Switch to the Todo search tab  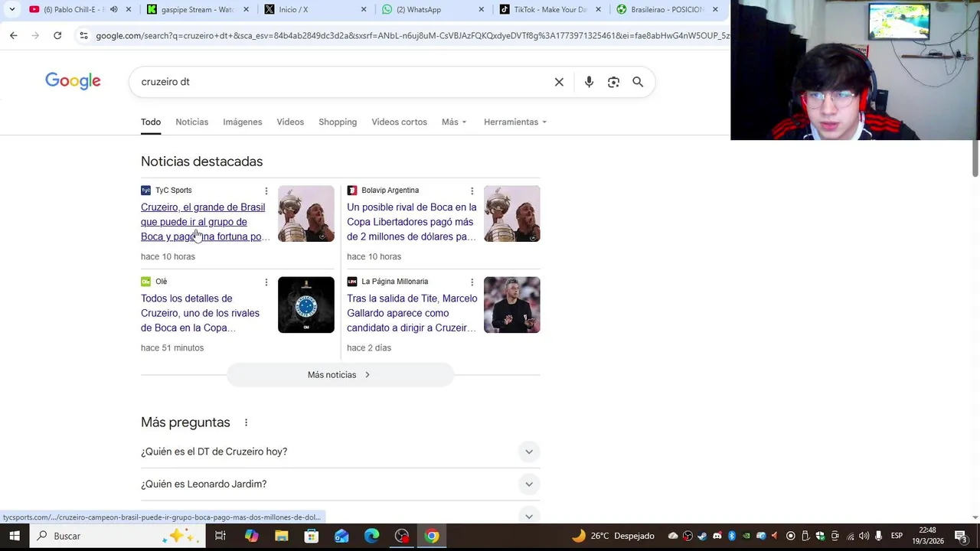(x=151, y=122)
